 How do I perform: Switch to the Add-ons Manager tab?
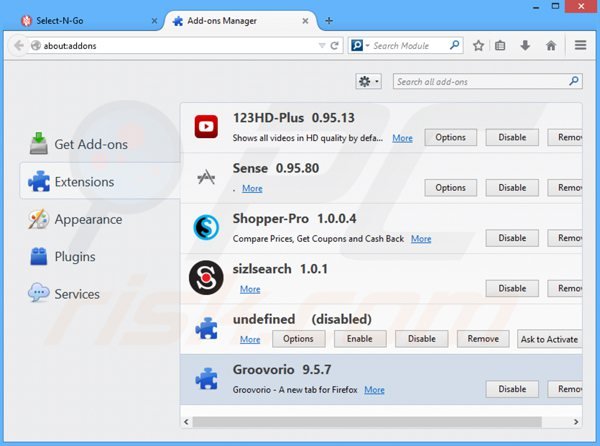point(240,21)
